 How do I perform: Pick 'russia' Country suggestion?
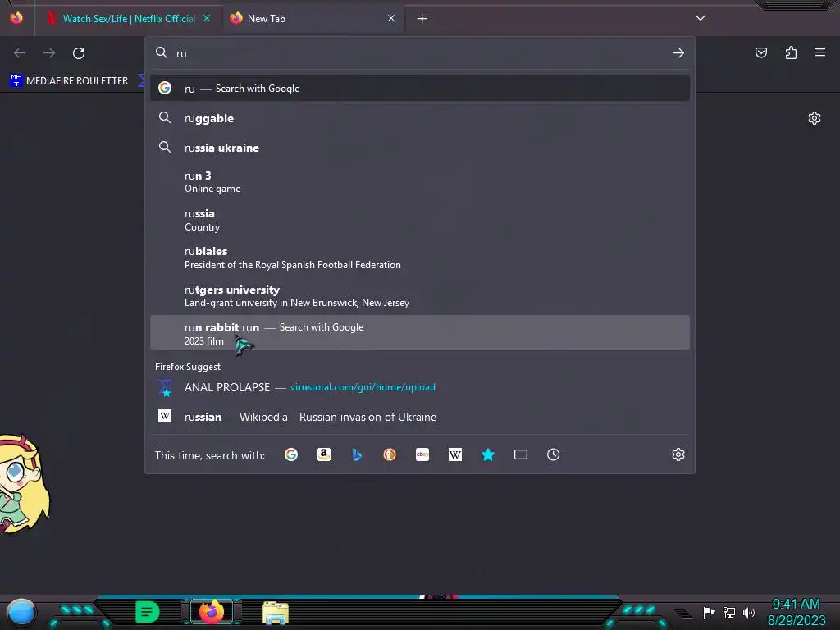tap(420, 220)
